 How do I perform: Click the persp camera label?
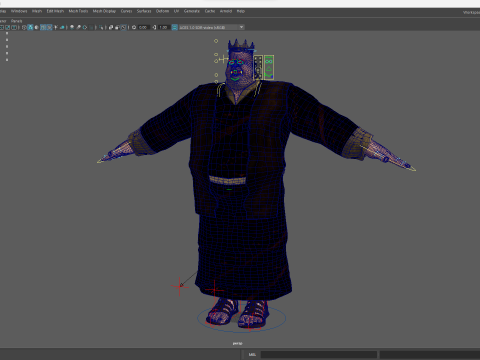pyautogui.click(x=237, y=343)
